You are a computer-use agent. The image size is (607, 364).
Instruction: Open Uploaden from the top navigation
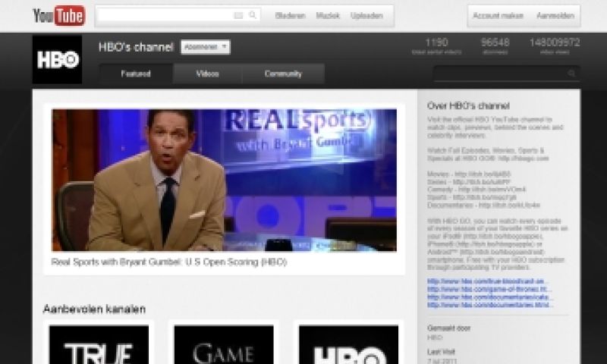coord(366,16)
